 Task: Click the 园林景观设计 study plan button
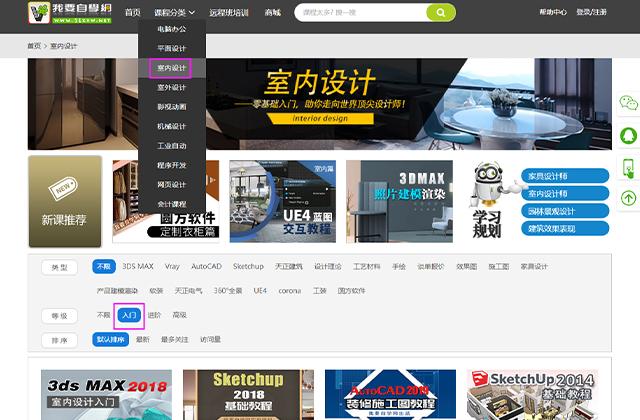pyautogui.click(x=565, y=211)
